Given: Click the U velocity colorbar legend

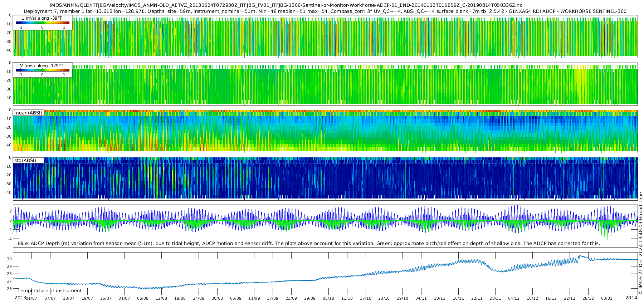Looking at the screenshot, I should 42,23.
